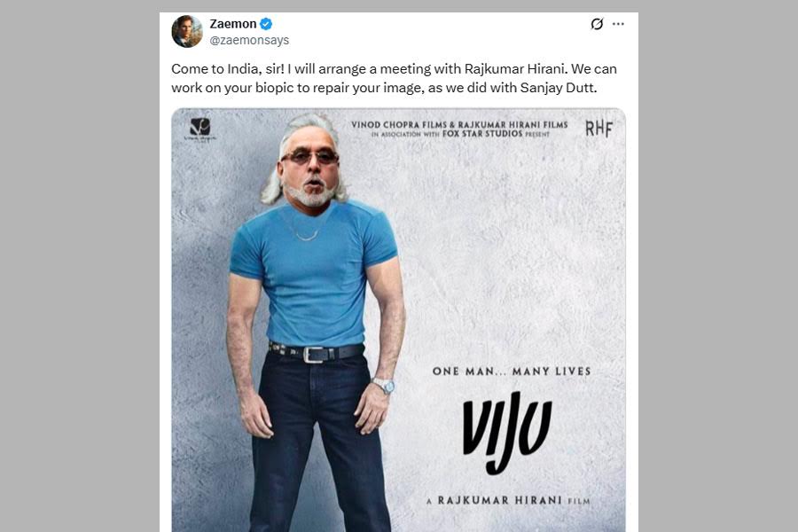The image size is (798, 532).
Task: Open the @zaemonsays handle link
Action: (249, 40)
